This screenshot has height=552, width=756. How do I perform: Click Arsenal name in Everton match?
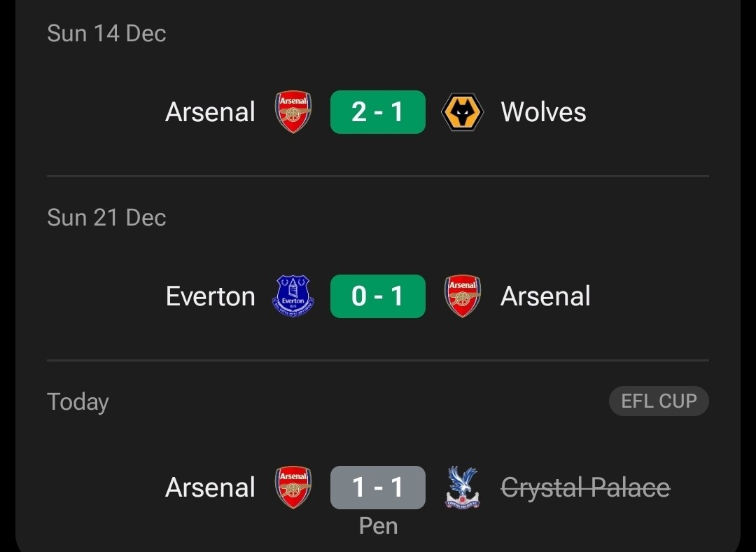point(545,296)
